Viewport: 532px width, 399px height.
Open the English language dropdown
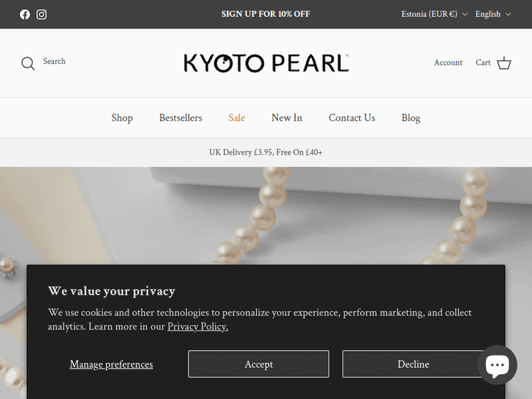coord(493,14)
